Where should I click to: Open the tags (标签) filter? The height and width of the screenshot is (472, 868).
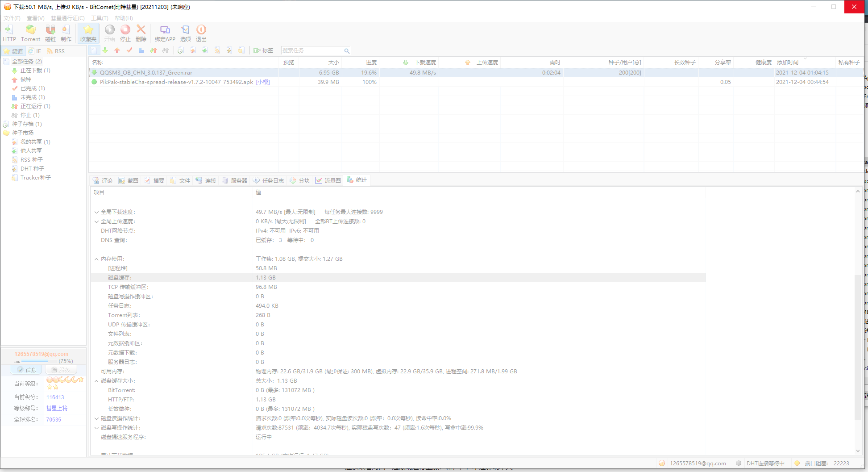[x=263, y=50]
